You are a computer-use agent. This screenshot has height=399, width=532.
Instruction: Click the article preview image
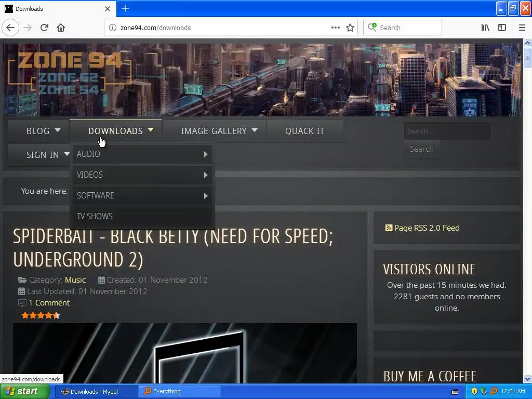(185, 353)
